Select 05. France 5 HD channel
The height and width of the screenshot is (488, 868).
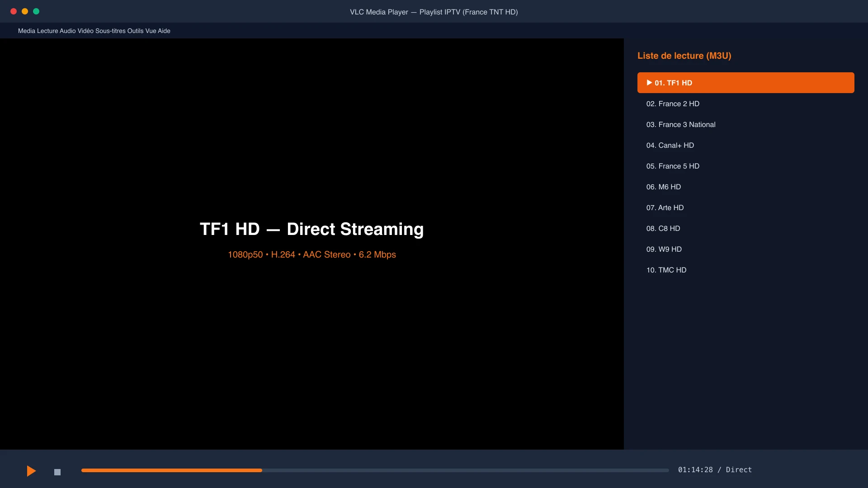pos(745,166)
